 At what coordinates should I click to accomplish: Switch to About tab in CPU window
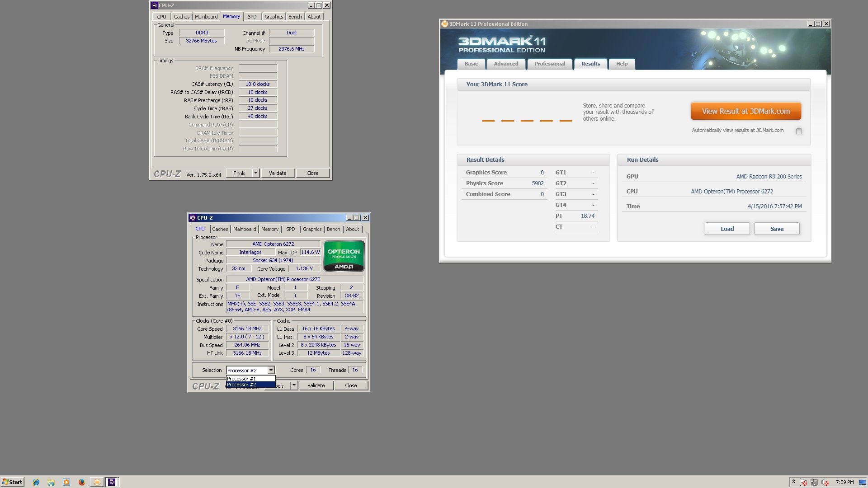tap(353, 229)
